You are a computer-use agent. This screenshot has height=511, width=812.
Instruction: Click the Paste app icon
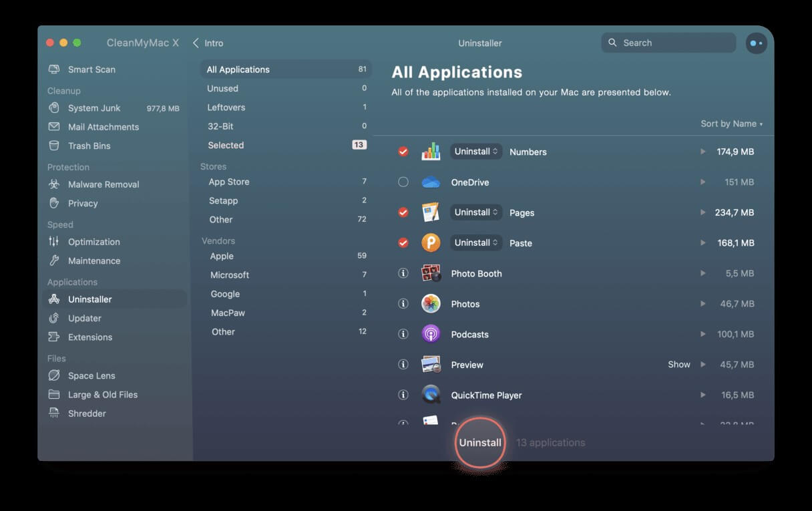pos(431,242)
